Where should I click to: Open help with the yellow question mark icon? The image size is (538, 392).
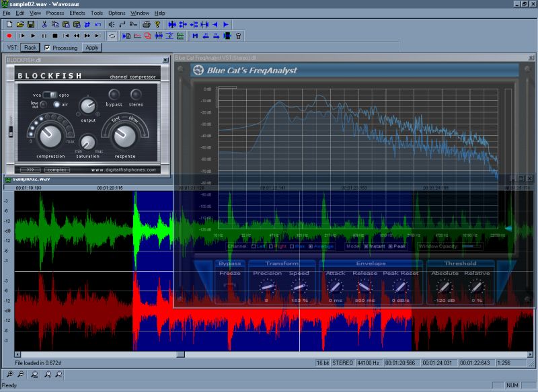click(157, 24)
